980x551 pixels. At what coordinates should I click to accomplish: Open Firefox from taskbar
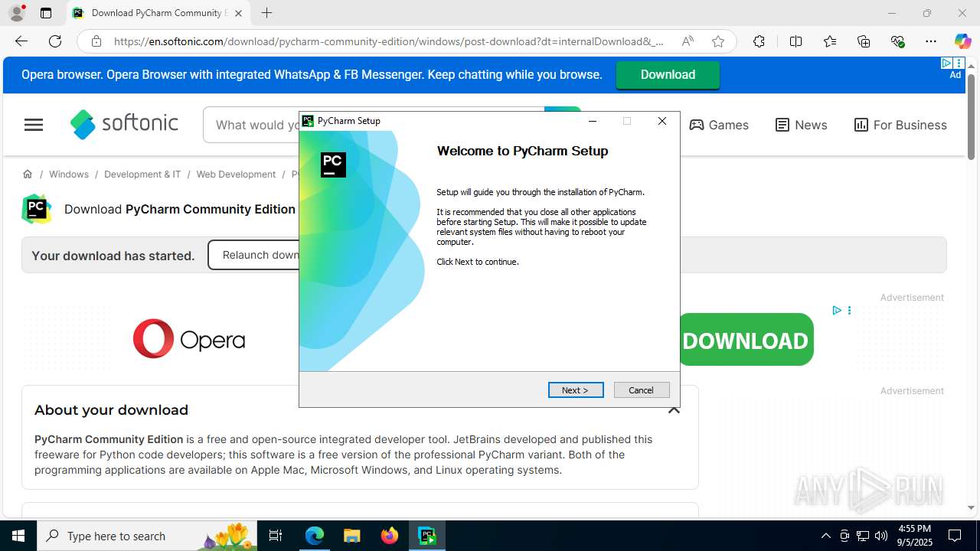pyautogui.click(x=389, y=536)
